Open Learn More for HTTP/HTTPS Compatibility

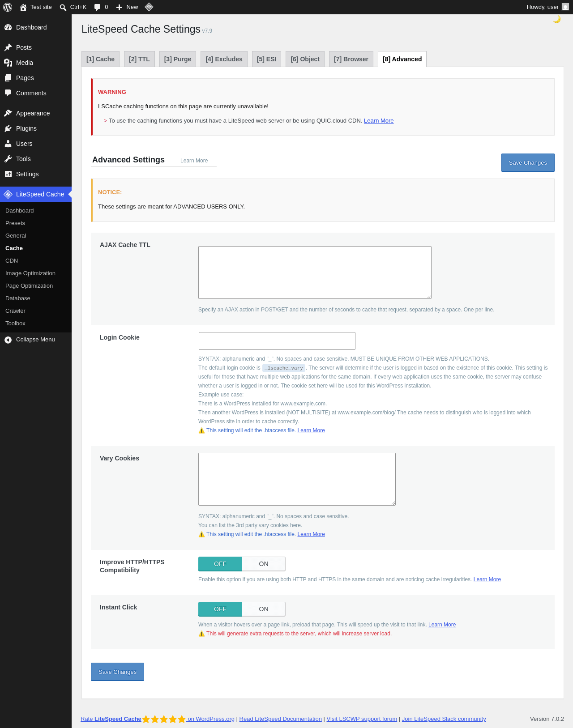tap(487, 579)
